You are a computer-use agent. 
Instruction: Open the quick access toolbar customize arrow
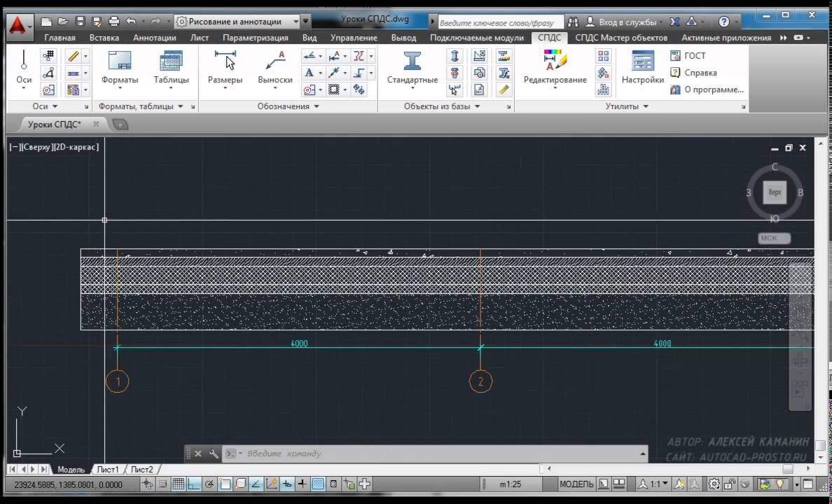click(x=305, y=22)
